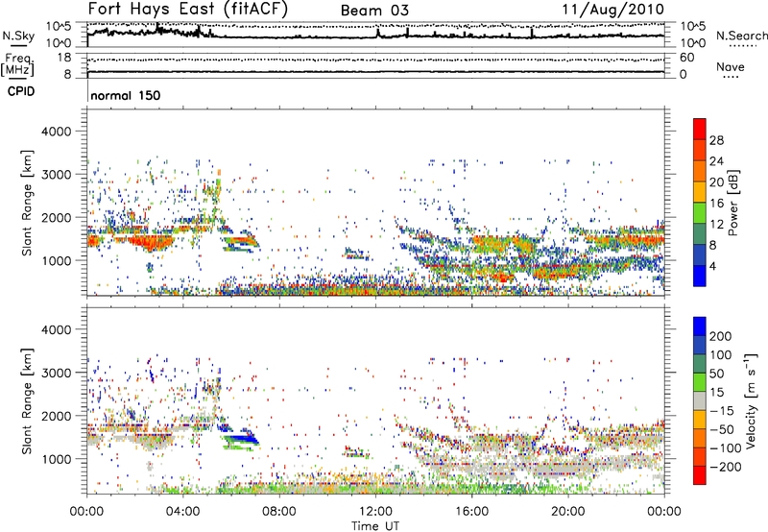This screenshot has width=768, height=532.
Task: Click the '4' label on Power colorbar
Action: [712, 266]
